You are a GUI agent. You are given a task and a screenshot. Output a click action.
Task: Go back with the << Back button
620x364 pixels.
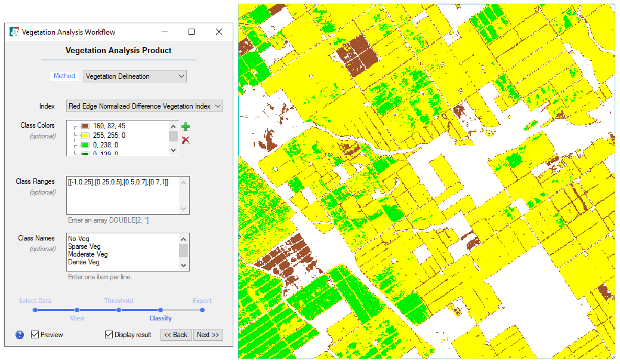[x=176, y=335]
